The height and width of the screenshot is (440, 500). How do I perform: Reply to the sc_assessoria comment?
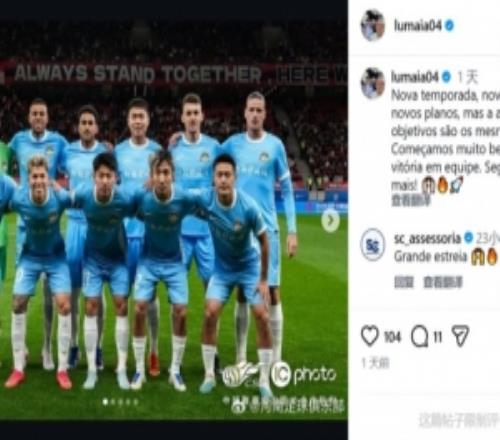403,282
